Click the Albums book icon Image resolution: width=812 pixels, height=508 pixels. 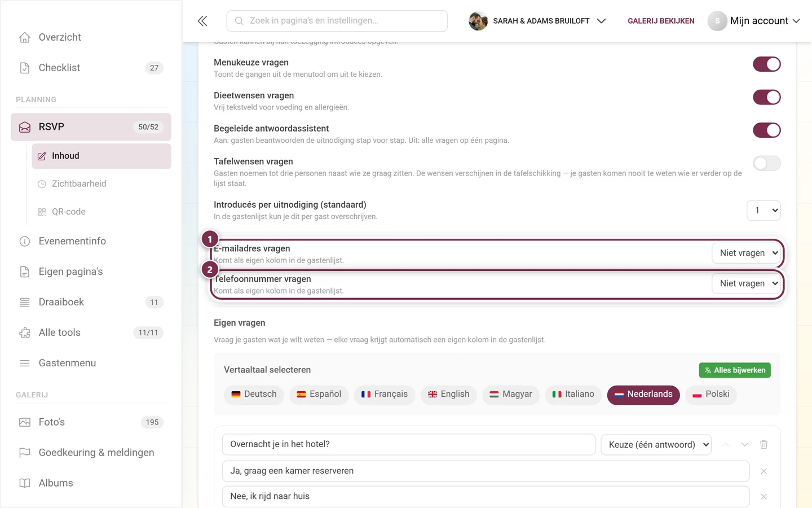(x=25, y=483)
